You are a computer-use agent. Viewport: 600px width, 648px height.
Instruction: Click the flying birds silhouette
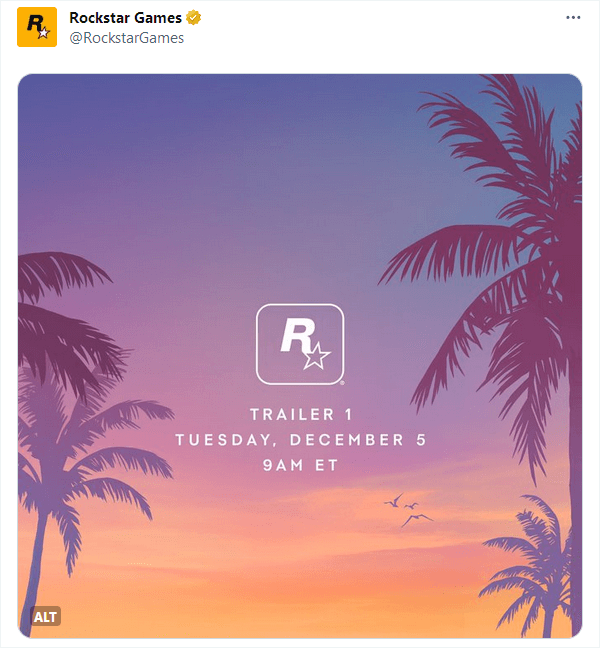(x=408, y=507)
